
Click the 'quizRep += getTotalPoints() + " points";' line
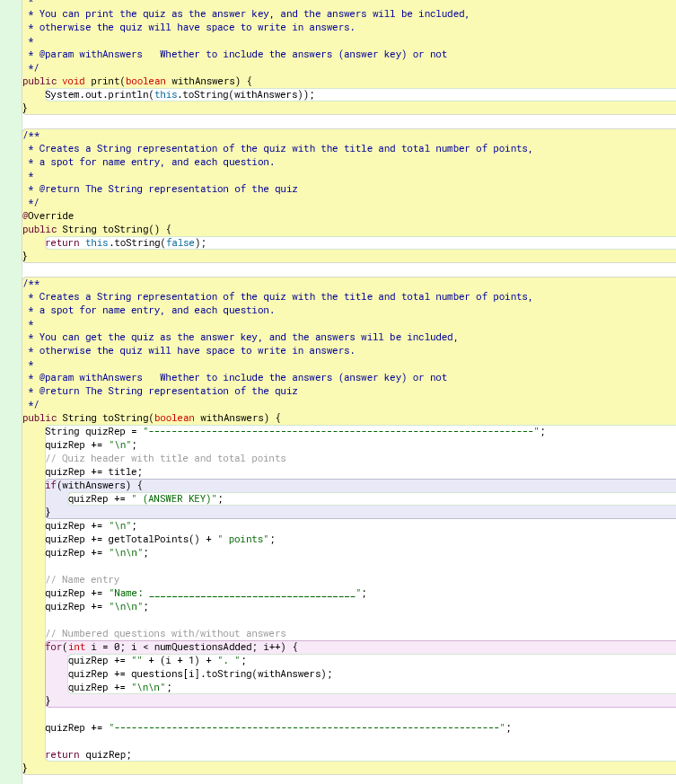tap(160, 540)
